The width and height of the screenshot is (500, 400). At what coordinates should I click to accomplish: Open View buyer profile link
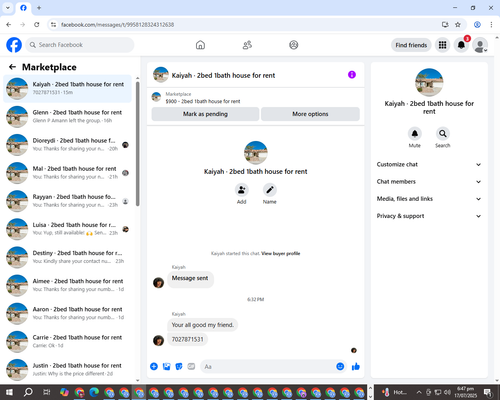point(281,253)
